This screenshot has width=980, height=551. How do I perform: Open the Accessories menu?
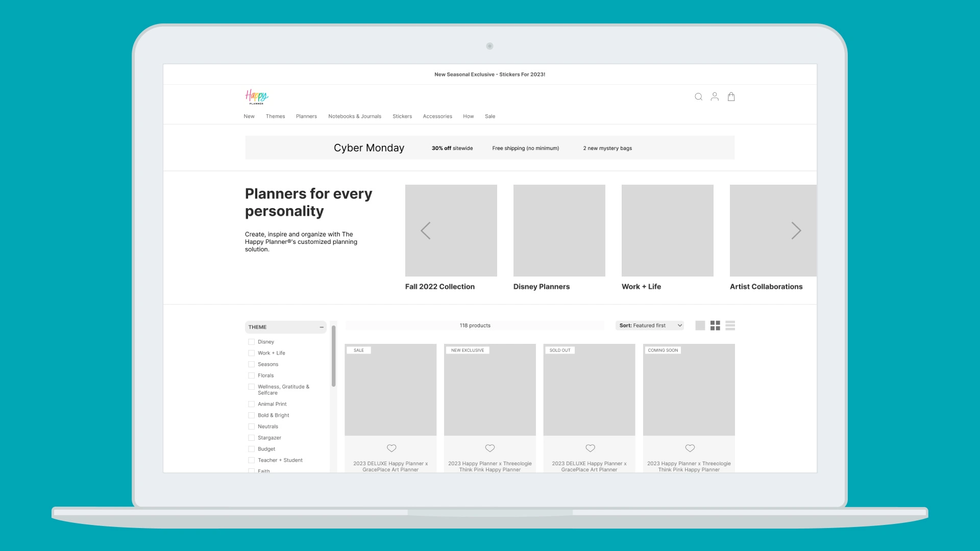pyautogui.click(x=437, y=116)
